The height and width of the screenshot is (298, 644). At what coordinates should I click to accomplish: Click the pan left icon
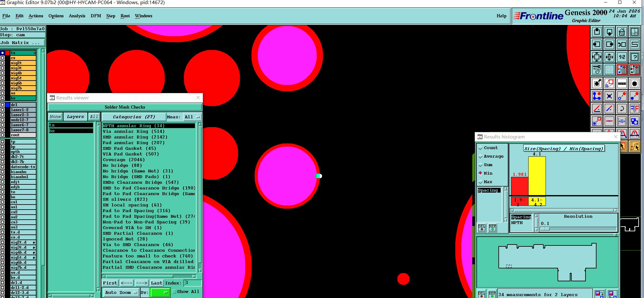coord(597,44)
